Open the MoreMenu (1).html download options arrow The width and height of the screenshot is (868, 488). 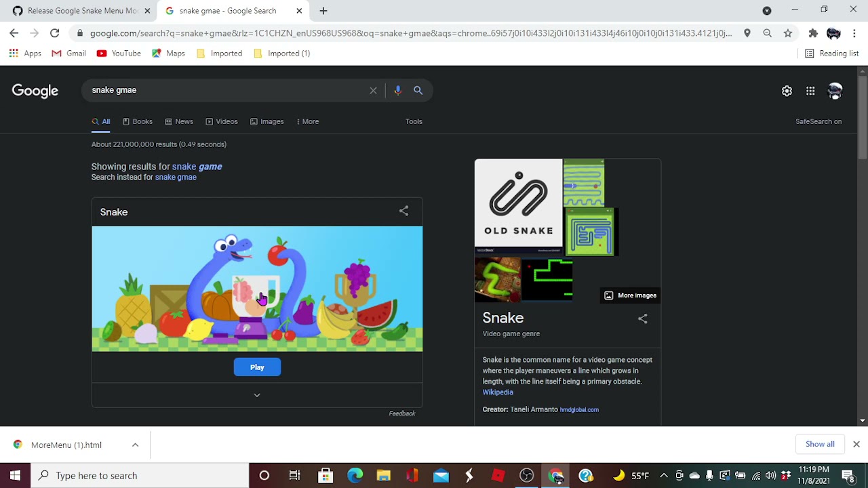point(135,445)
